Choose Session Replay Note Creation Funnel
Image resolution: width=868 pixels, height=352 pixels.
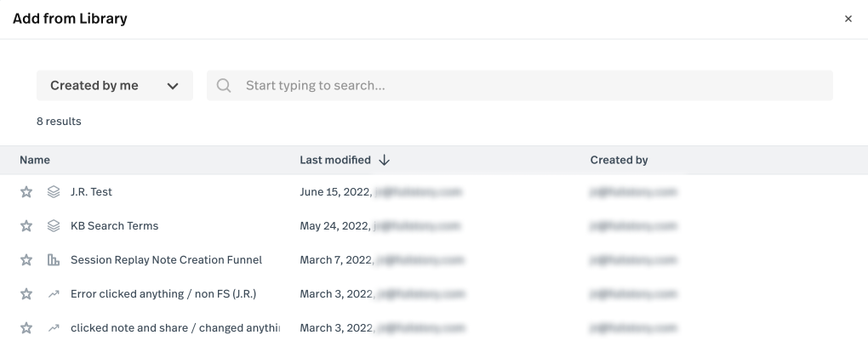[166, 260]
